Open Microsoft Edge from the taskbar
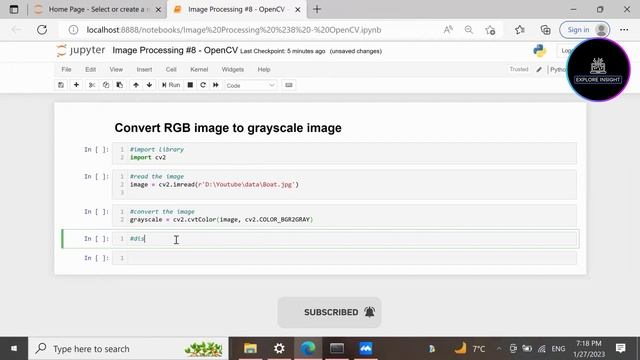The width and height of the screenshot is (640, 360). click(308, 349)
